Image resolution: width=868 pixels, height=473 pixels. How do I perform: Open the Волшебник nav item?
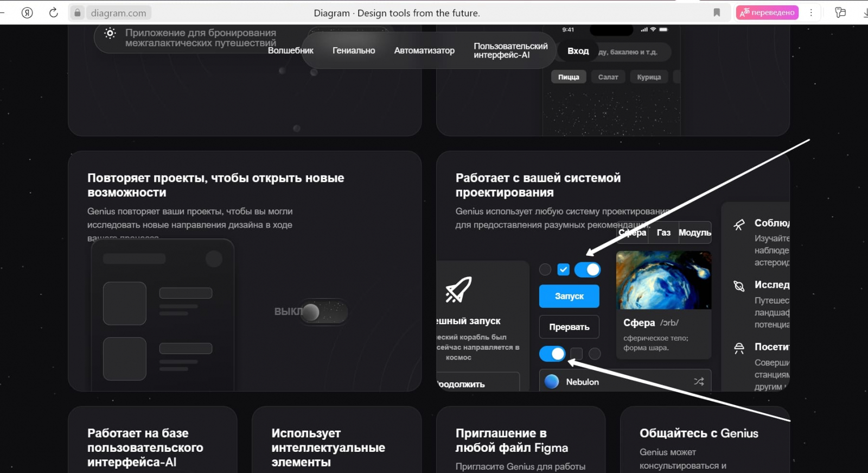coord(291,51)
